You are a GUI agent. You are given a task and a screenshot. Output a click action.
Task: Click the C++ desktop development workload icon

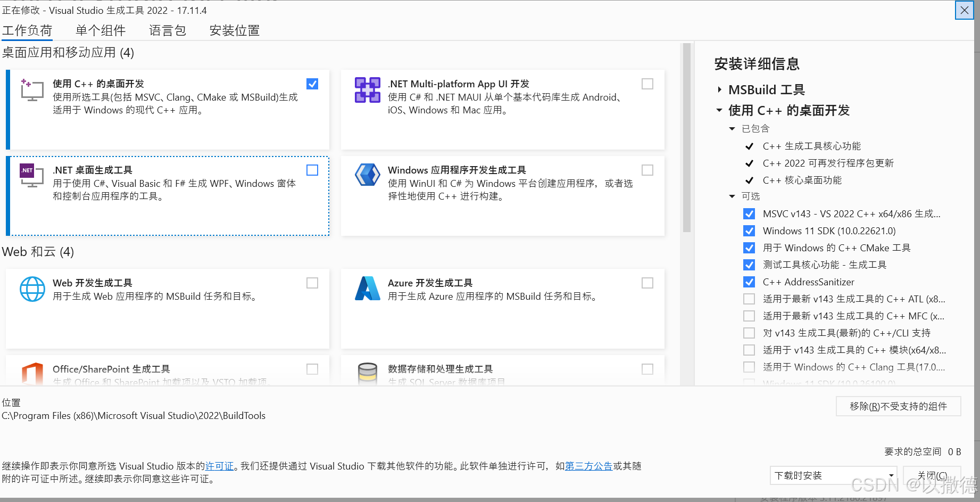(32, 90)
